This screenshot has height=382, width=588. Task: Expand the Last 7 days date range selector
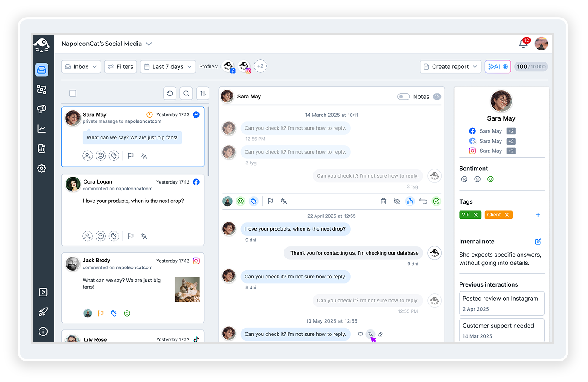coord(167,66)
